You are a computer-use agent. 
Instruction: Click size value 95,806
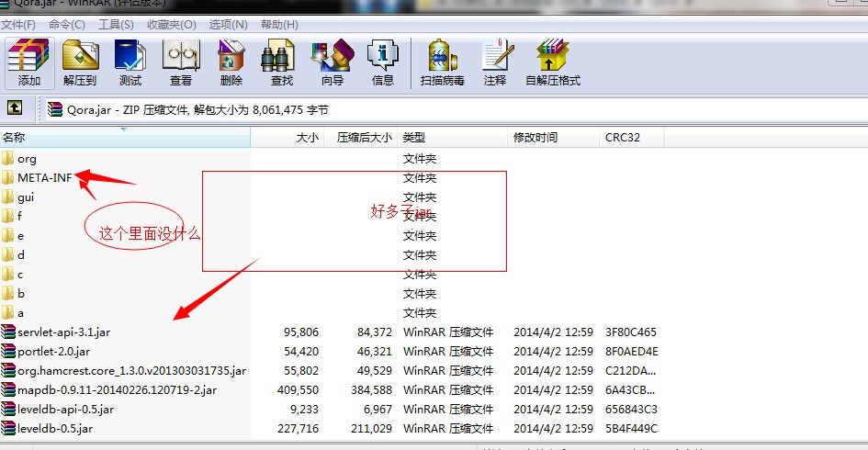[x=301, y=332]
